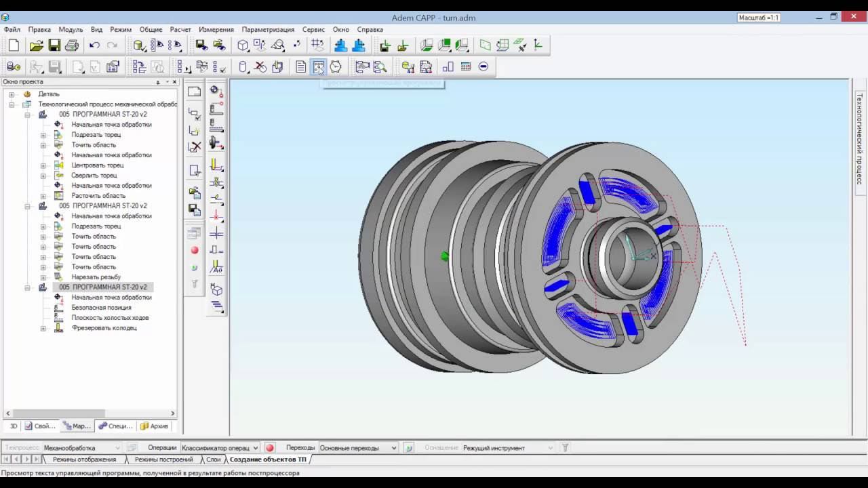This screenshot has width=868, height=488.
Task: Click the Print icon
Action: 72,45
